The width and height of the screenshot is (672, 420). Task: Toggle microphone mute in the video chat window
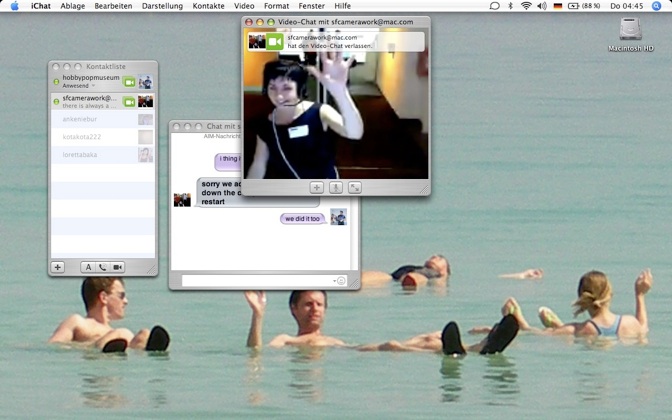click(x=336, y=187)
